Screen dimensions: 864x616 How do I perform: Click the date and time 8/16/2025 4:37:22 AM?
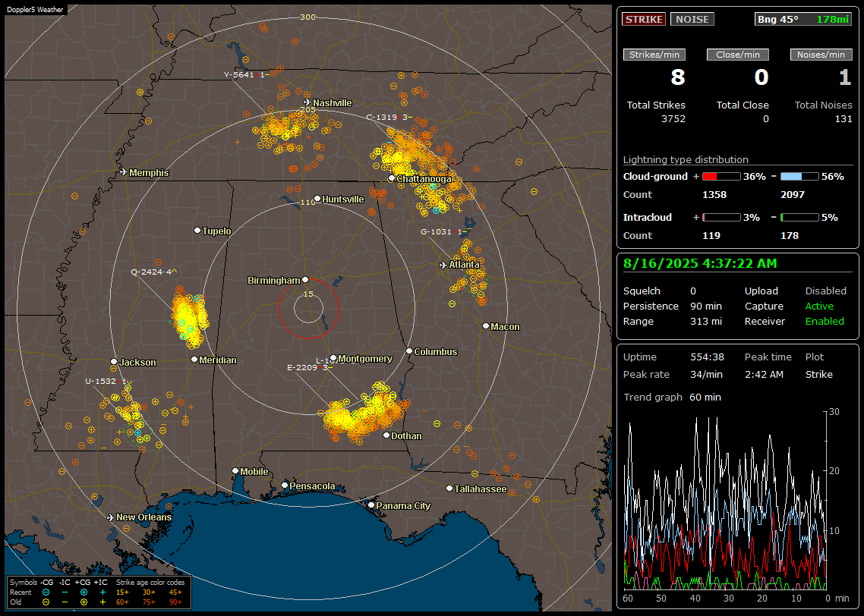click(x=700, y=264)
